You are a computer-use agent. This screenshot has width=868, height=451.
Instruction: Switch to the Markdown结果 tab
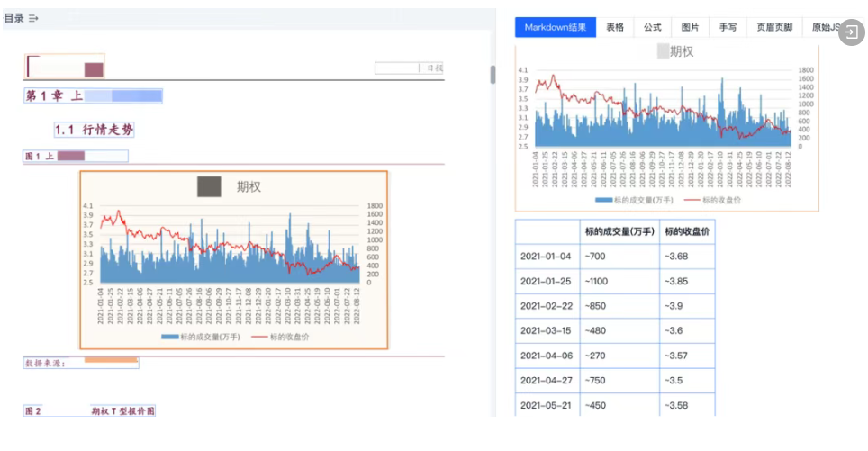pos(556,28)
